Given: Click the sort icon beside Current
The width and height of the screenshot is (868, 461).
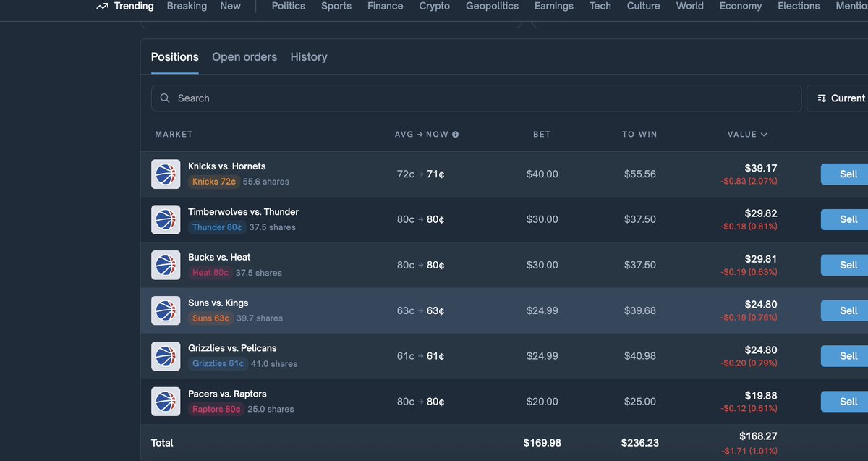Looking at the screenshot, I should [822, 98].
